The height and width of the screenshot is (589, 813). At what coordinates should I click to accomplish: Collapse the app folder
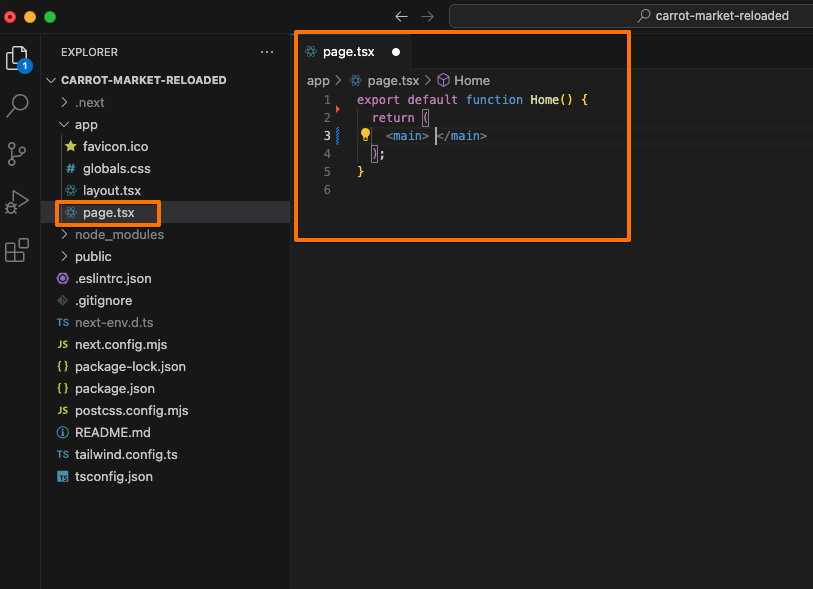pyautogui.click(x=64, y=124)
